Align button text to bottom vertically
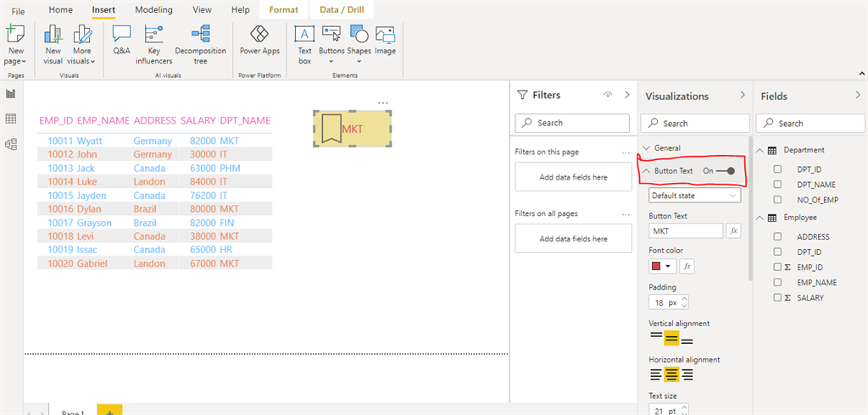 tap(687, 340)
